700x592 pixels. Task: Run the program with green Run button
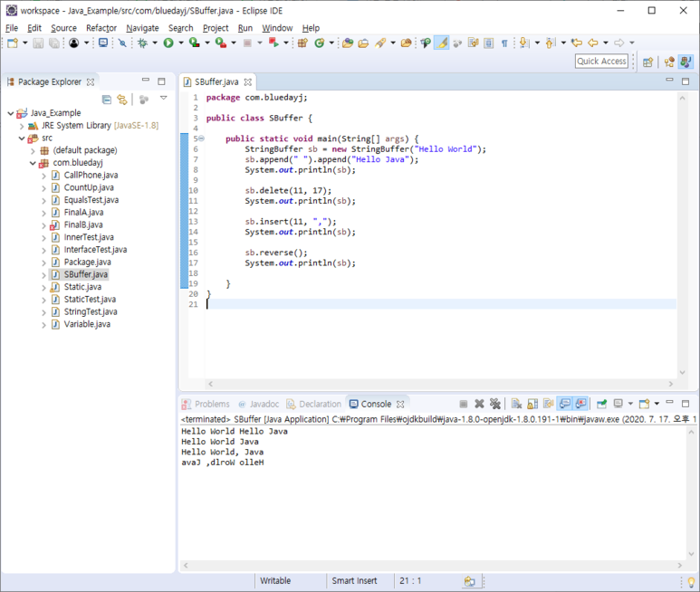[168, 43]
